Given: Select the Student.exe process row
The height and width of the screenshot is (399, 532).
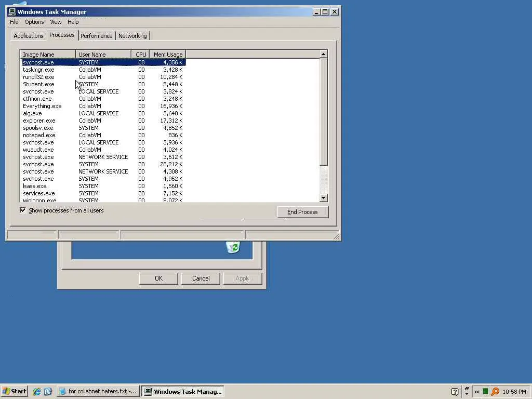Looking at the screenshot, I should point(103,84).
